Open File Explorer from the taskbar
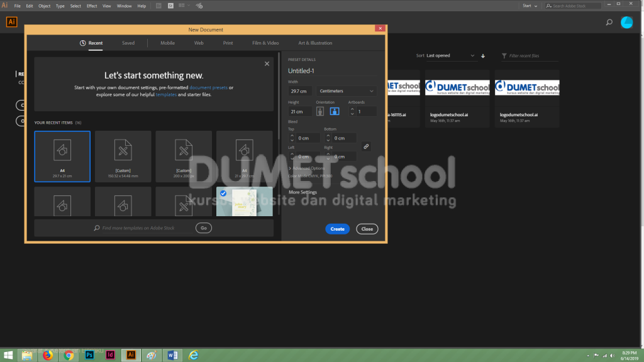 point(27,355)
